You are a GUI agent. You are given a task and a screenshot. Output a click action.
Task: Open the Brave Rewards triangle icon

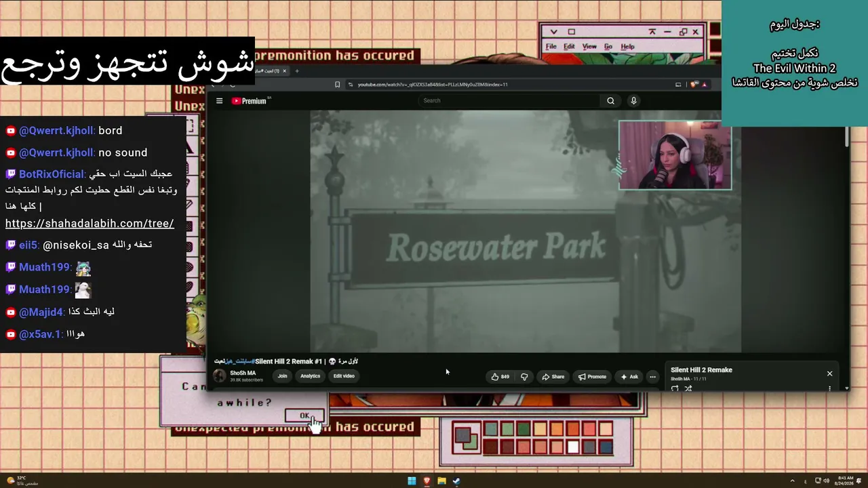(704, 85)
